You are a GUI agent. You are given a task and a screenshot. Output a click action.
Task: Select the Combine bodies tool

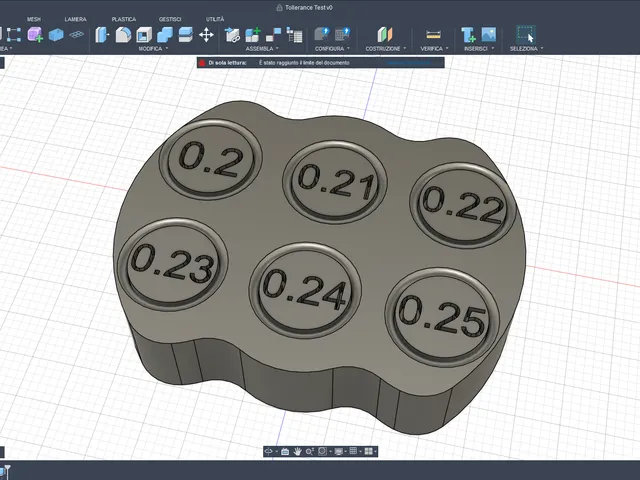pos(165,35)
